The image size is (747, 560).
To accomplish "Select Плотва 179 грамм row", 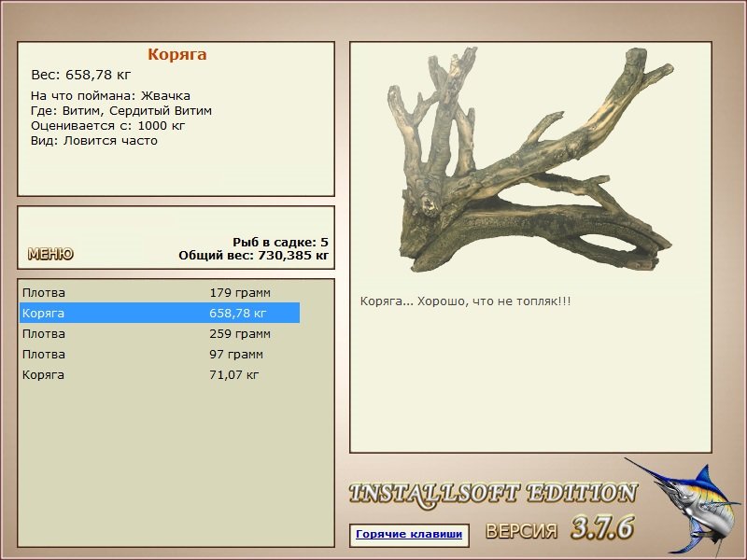I will coord(160,292).
